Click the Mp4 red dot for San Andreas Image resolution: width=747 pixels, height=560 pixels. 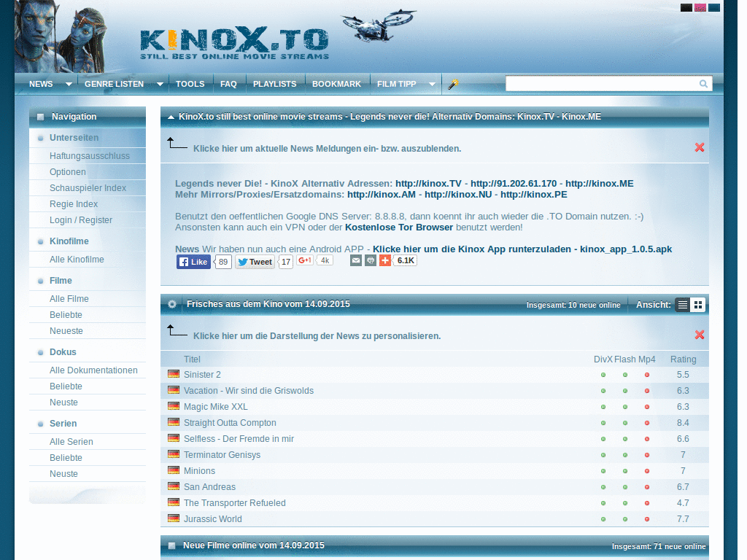[x=647, y=487]
